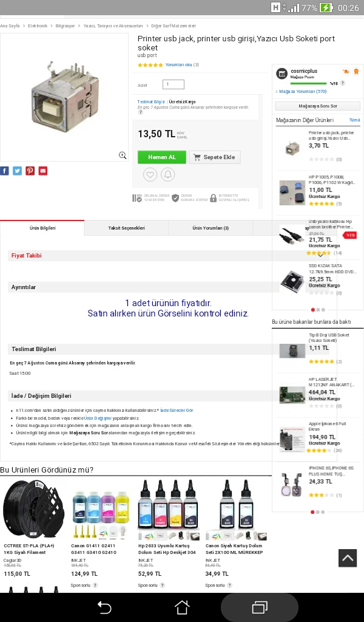Ask seller via Mağazaya Soru Sor
This screenshot has width=364, height=622.
pyautogui.click(x=318, y=106)
